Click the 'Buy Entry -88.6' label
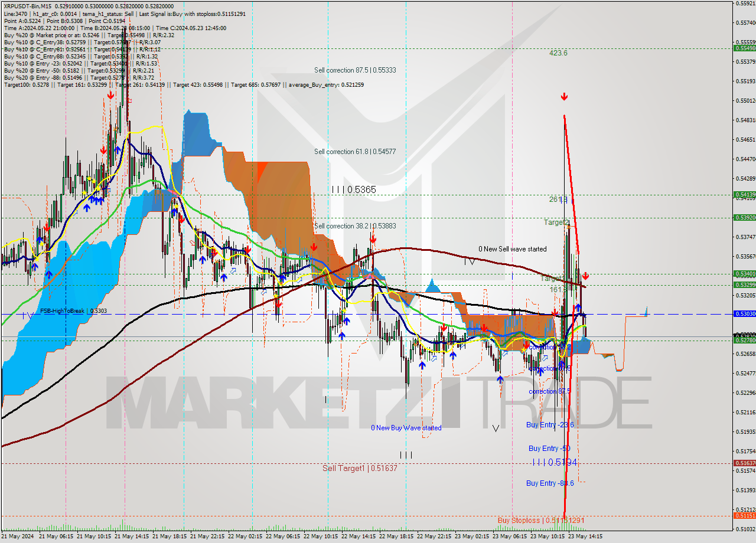Image resolution: width=756 pixels, height=543 pixels. 550,483
